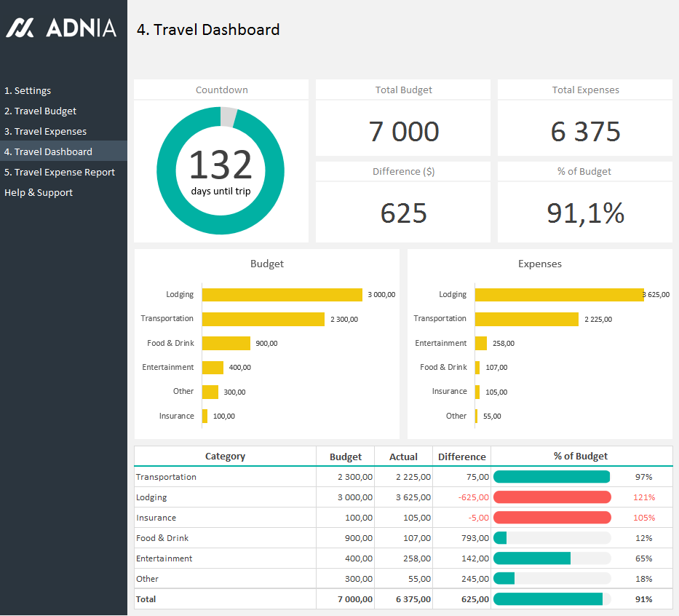Click the Transportation bar in Expenses chart
This screenshot has width=679, height=616.
click(x=526, y=319)
